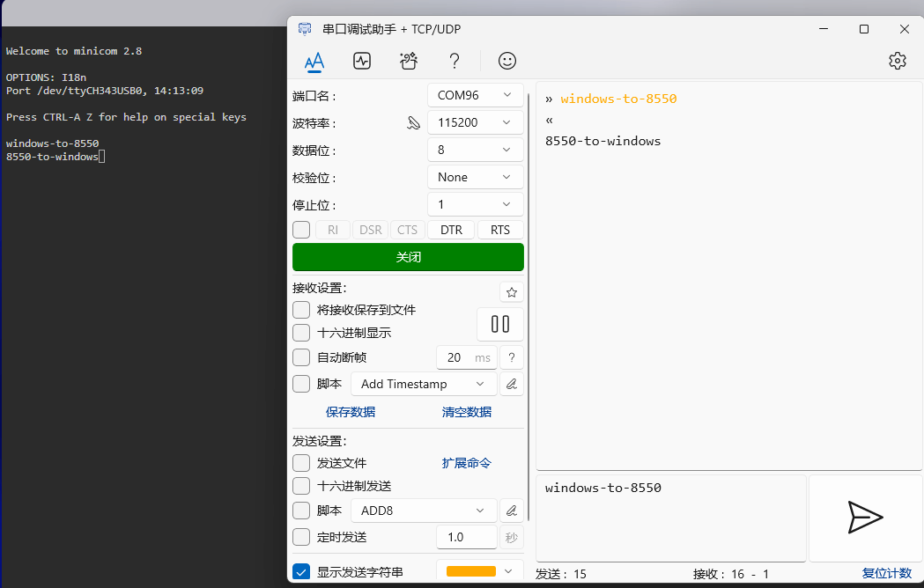
Task: Open the help question mark icon
Action: click(x=455, y=61)
